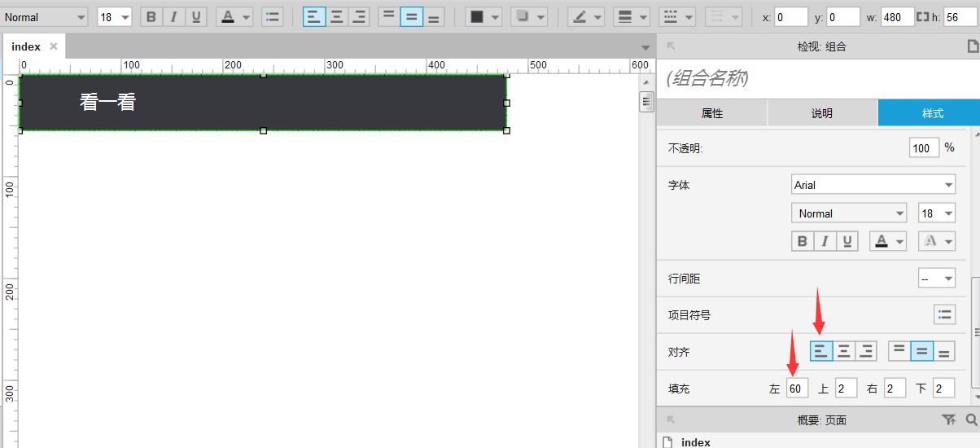Viewport: 980px width, 448px height.
Task: Click the inspector page notes icon
Action: (x=972, y=46)
